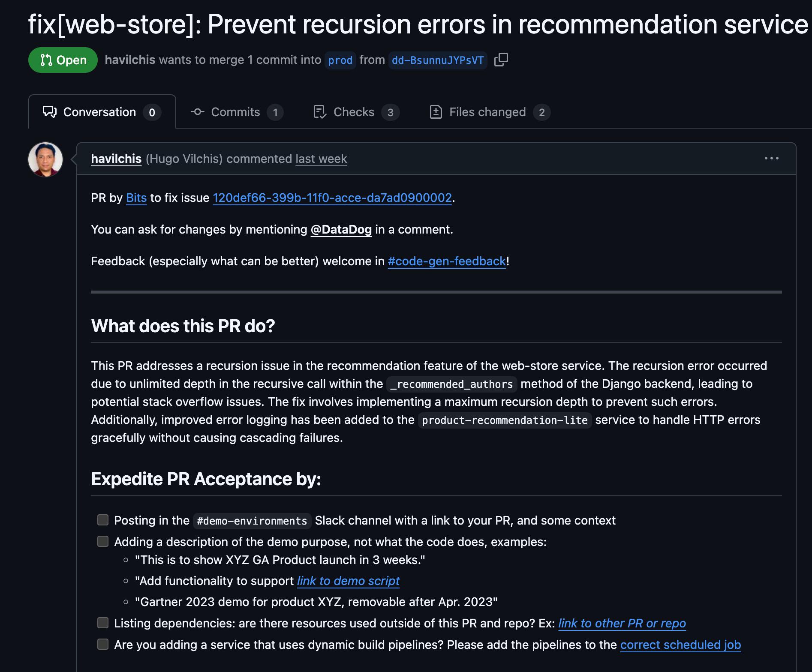Open the #code-gen-feedback channel link
Screen dimensions: 812x672
446,261
